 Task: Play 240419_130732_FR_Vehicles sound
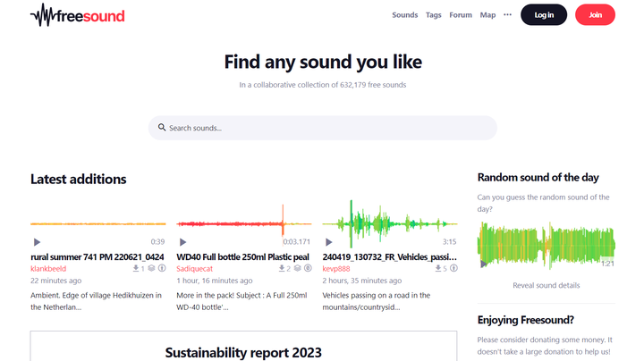(x=329, y=242)
